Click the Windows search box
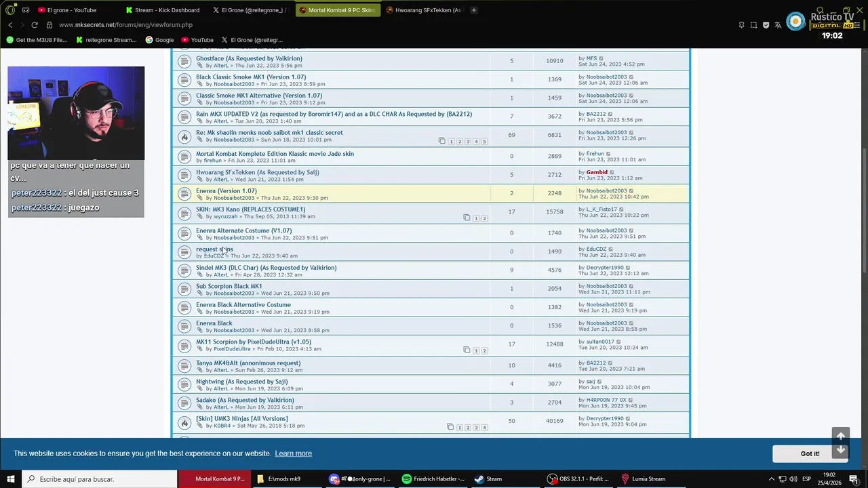 100,479
